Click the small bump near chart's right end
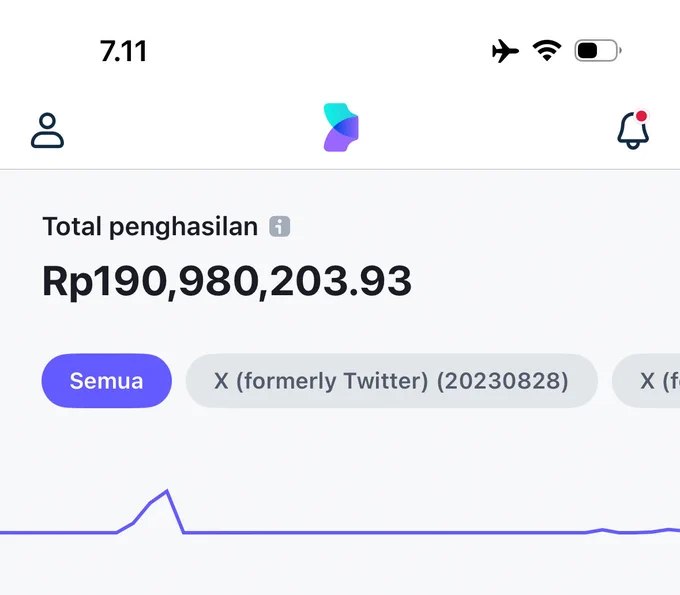 [x=602, y=530]
